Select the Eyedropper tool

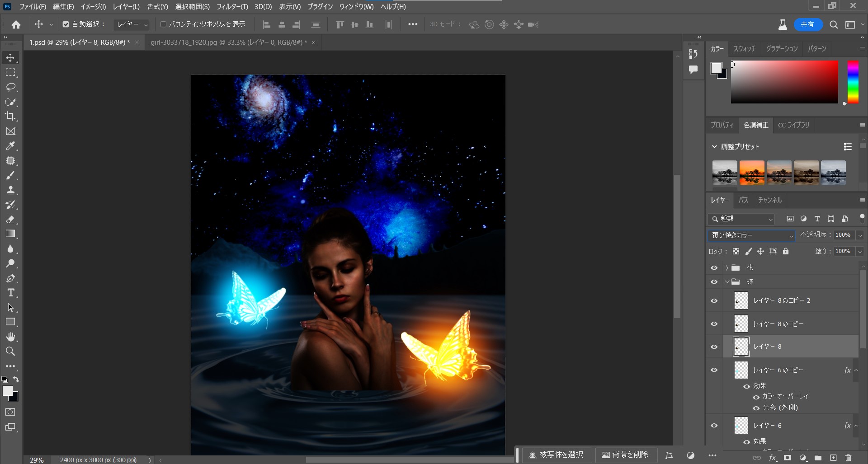click(10, 146)
